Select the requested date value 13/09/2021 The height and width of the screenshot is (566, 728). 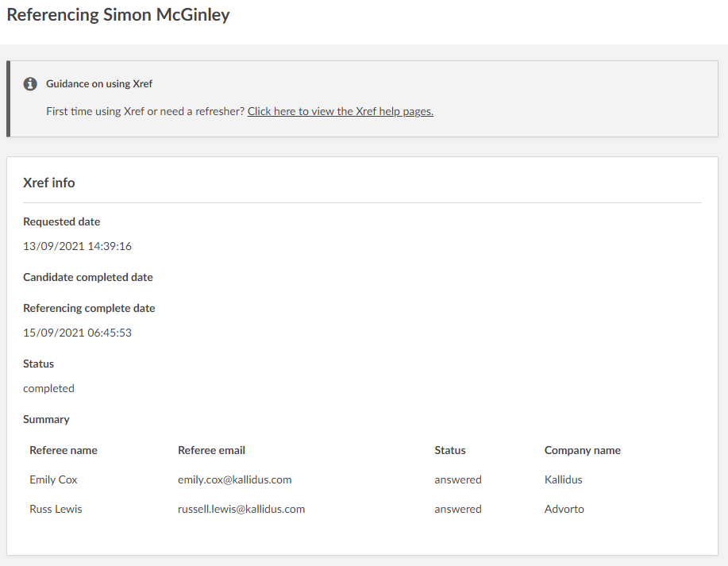coord(77,246)
